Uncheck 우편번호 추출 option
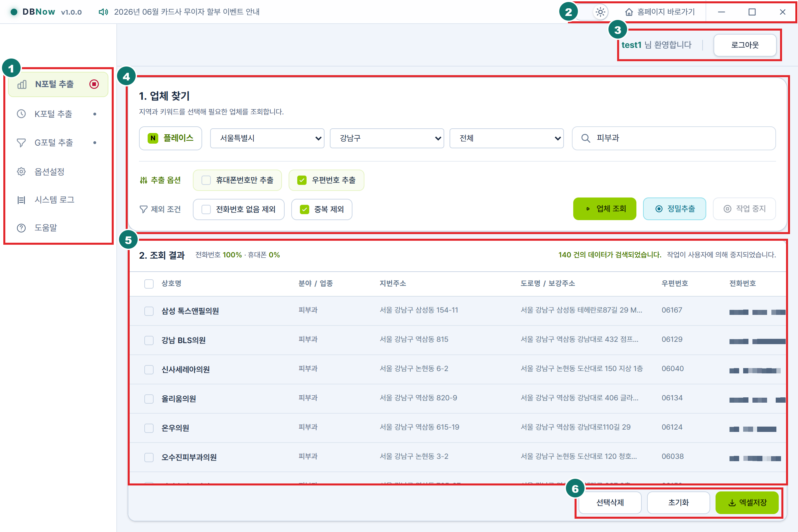 (302, 180)
